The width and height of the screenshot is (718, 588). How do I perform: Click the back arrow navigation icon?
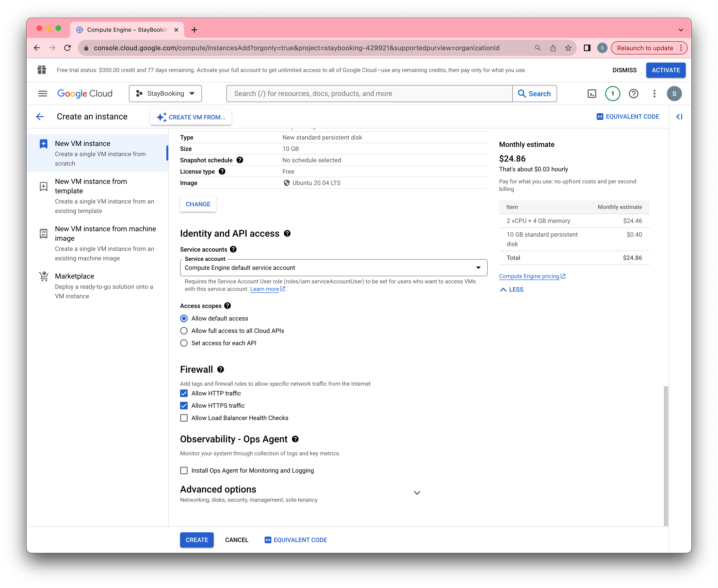click(x=41, y=117)
